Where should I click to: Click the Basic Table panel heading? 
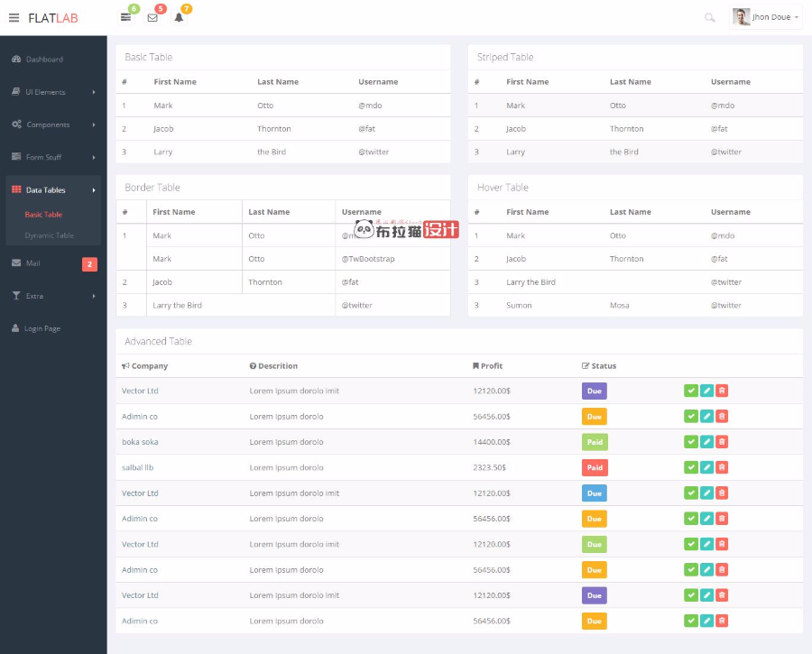coord(149,57)
